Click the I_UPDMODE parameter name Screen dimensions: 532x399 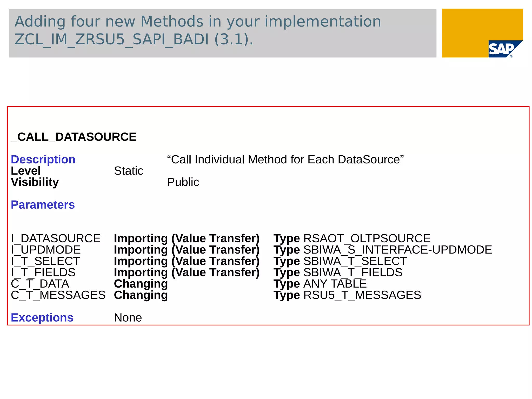click(46, 250)
